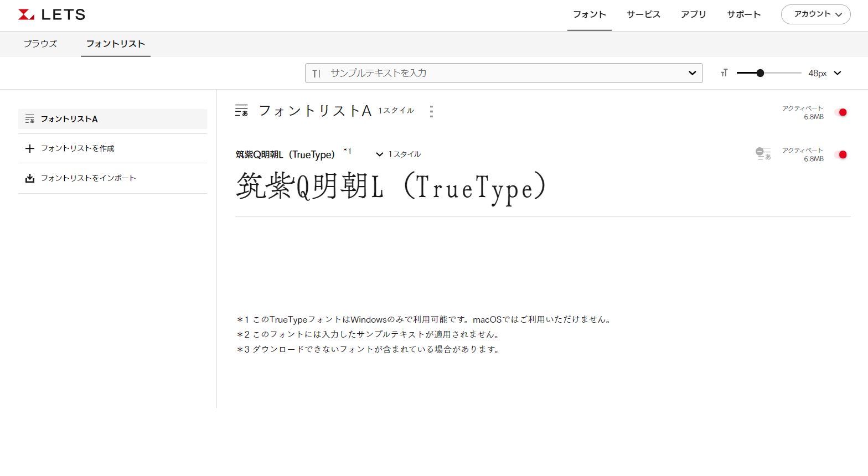Image resolution: width=868 pixels, height=476 pixels.
Task: Click the font size icon
Action: (724, 73)
